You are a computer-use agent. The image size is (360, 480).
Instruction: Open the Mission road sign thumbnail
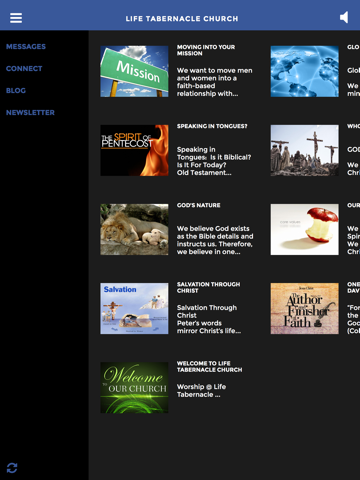(134, 71)
